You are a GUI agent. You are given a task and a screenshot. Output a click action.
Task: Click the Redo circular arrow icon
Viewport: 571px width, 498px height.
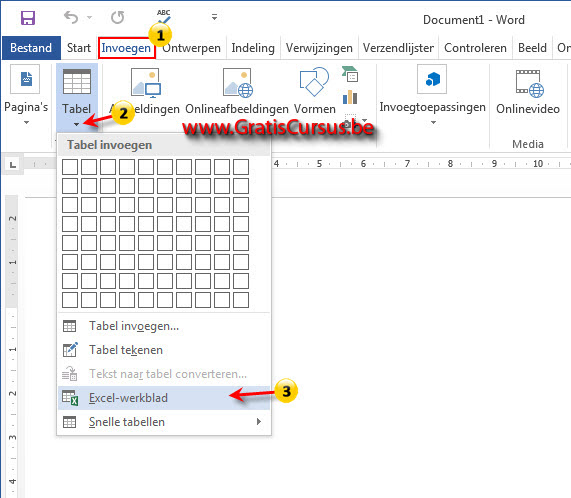[117, 17]
